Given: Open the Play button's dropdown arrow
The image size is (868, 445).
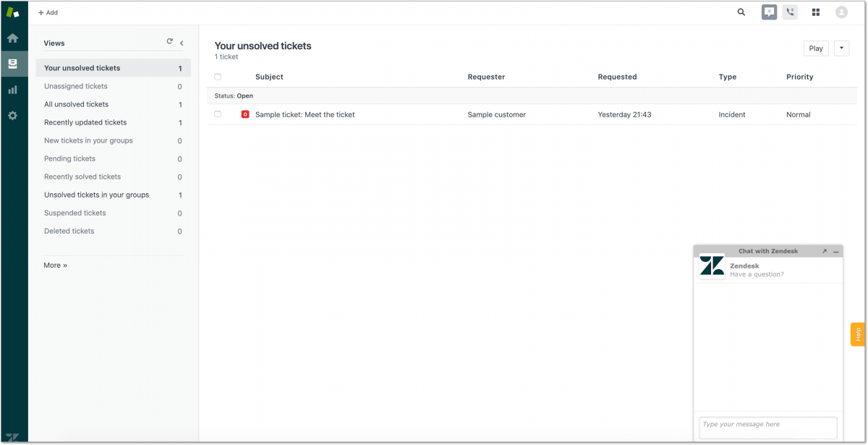Looking at the screenshot, I should coord(841,48).
